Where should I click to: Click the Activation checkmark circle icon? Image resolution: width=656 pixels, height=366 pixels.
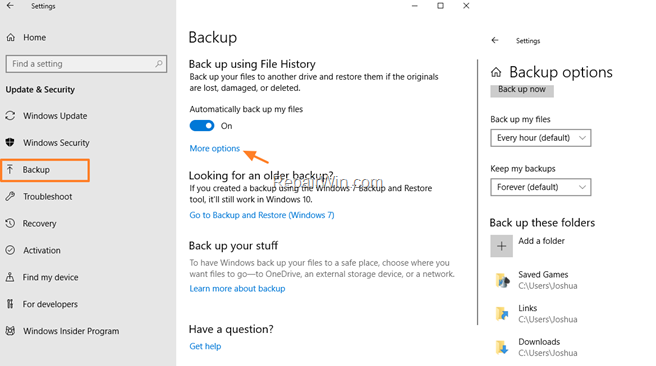point(10,250)
